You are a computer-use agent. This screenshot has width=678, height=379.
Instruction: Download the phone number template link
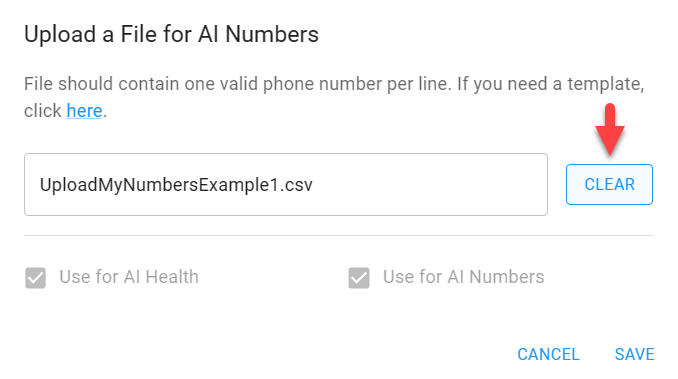pos(84,111)
